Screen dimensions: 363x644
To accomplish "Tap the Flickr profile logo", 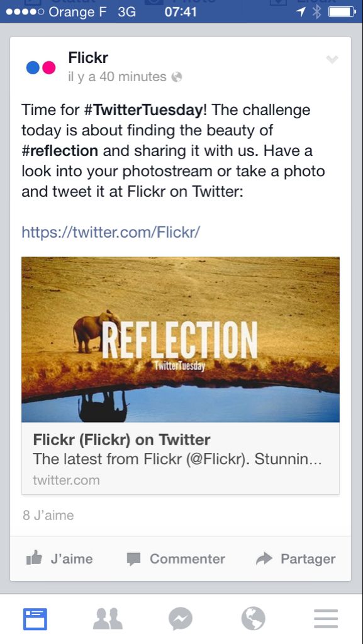I will point(41,67).
